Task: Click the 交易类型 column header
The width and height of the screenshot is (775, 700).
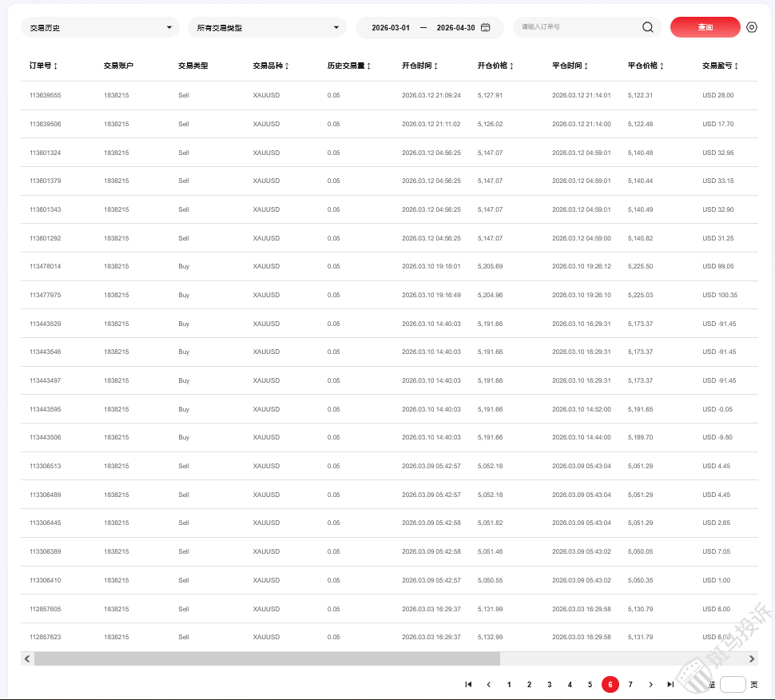Action: pos(193,66)
